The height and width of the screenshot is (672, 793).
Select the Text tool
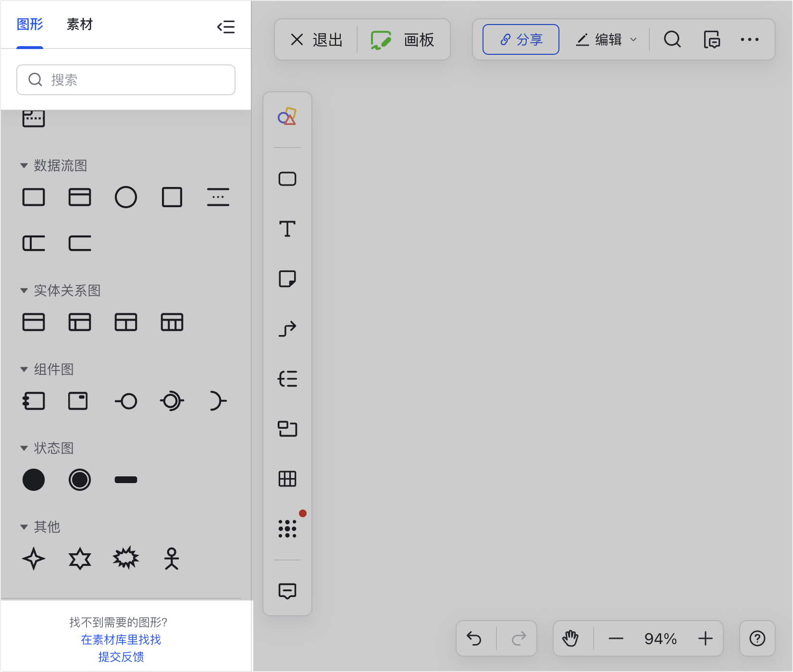[287, 229]
